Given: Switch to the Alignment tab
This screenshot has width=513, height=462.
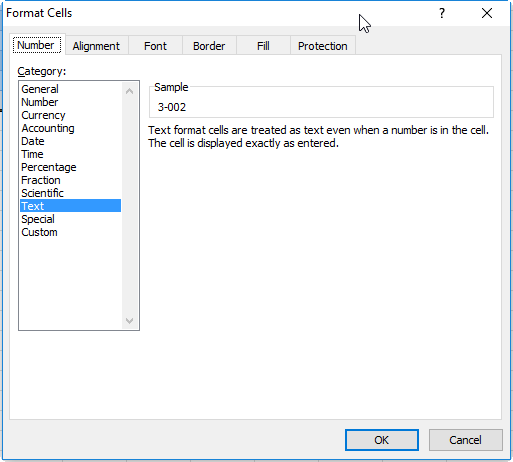Looking at the screenshot, I should click(x=96, y=46).
